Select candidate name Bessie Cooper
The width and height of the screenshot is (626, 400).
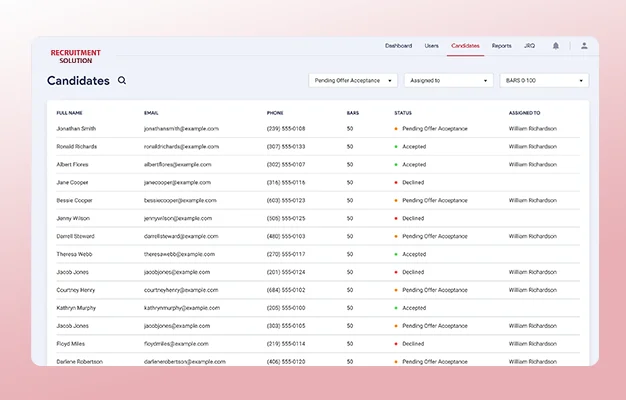pos(74,200)
